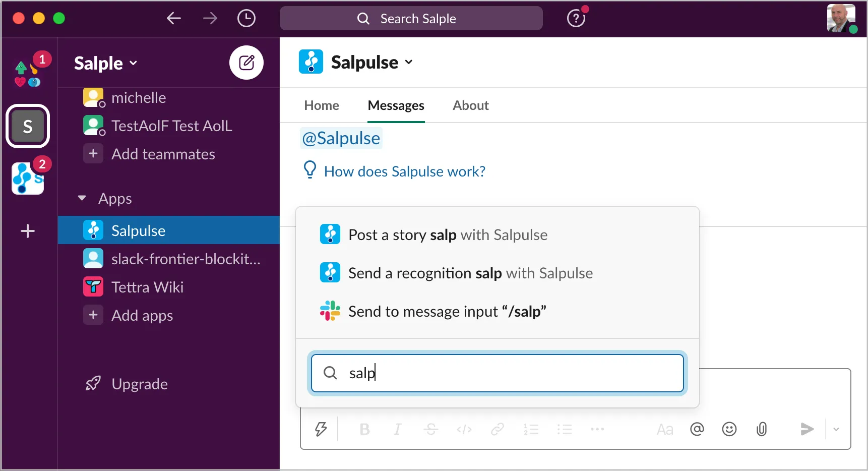Click the @Salpulse mention
This screenshot has height=471, width=868.
point(341,138)
